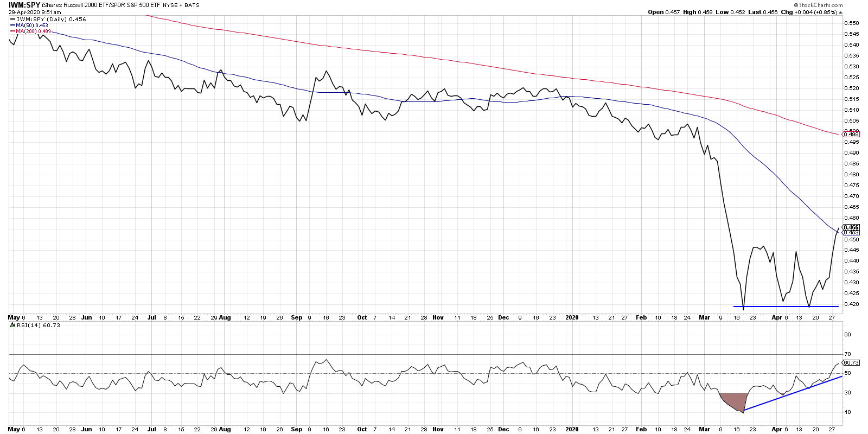Click the Chg +0.004 (+0.85%) header value
The width and height of the screenshot is (868, 434).
(809, 12)
